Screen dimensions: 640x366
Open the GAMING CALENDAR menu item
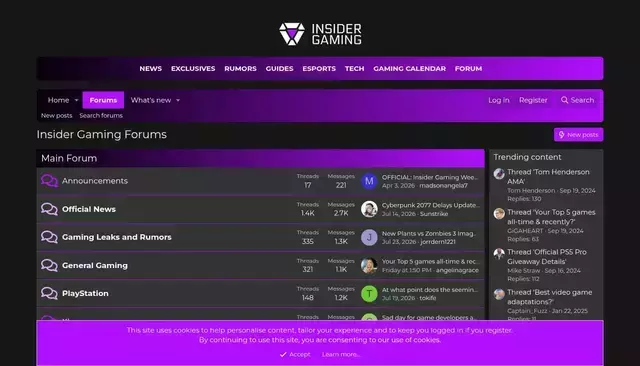(409, 69)
